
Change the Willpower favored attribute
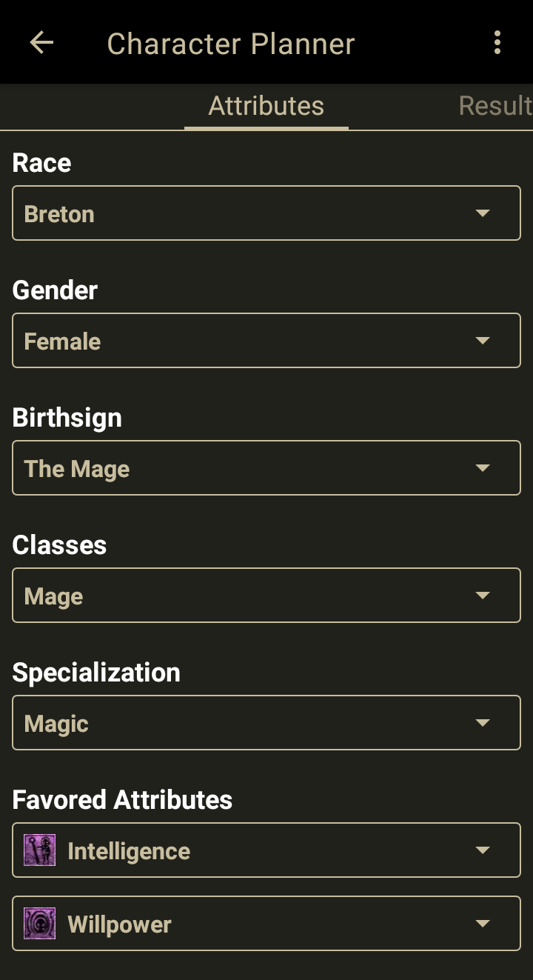tap(266, 924)
